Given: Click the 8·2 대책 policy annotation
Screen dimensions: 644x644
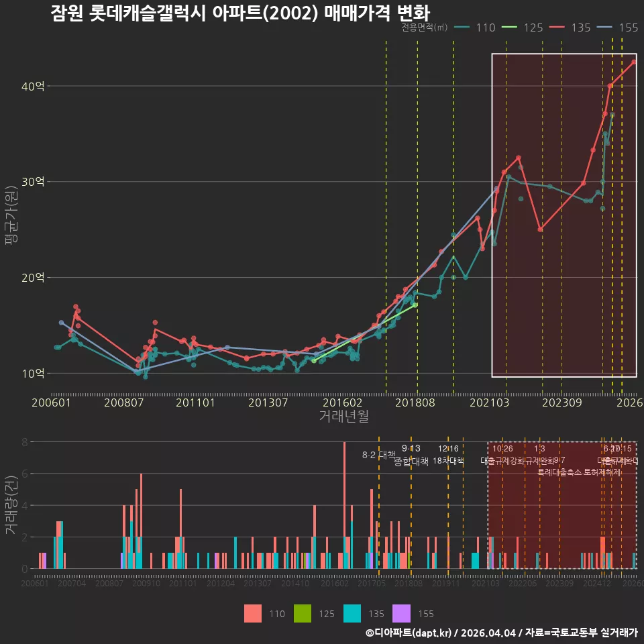Looking at the screenshot, I should coord(378,455).
